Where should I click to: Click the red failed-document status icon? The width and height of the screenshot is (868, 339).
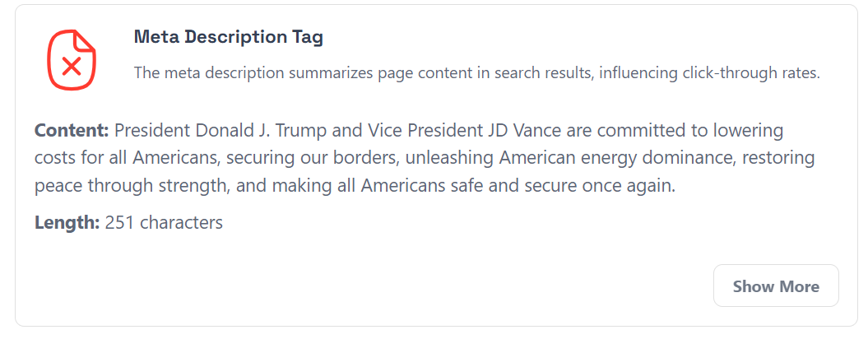pyautogui.click(x=72, y=60)
